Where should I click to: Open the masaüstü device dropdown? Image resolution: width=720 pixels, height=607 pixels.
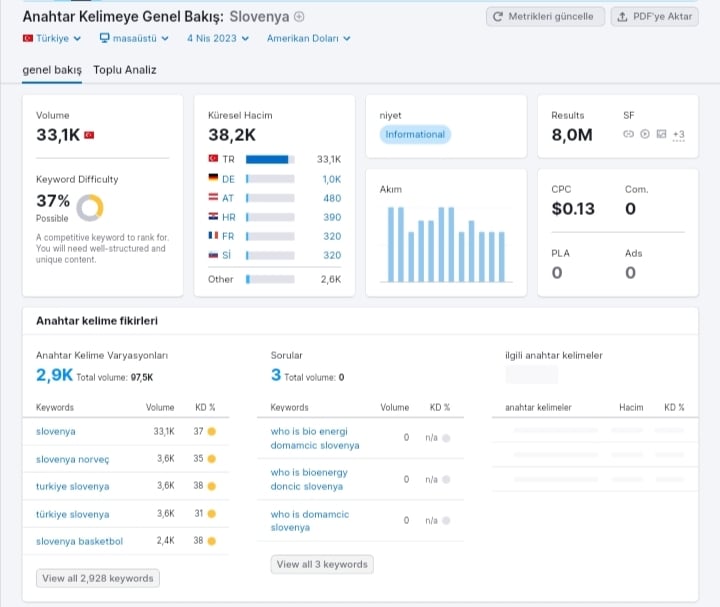[134, 39]
